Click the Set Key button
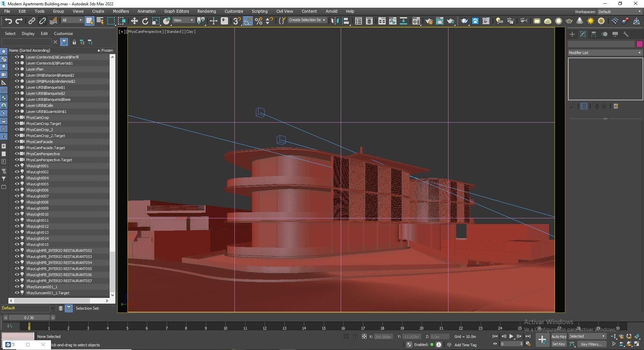The width and height of the screenshot is (644, 350). [559, 344]
